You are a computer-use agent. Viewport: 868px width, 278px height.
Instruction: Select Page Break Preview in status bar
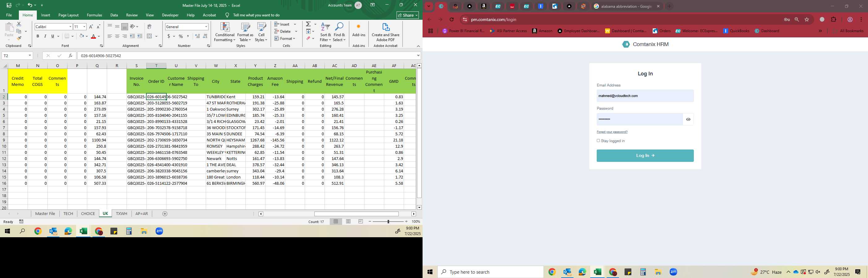tap(361, 221)
